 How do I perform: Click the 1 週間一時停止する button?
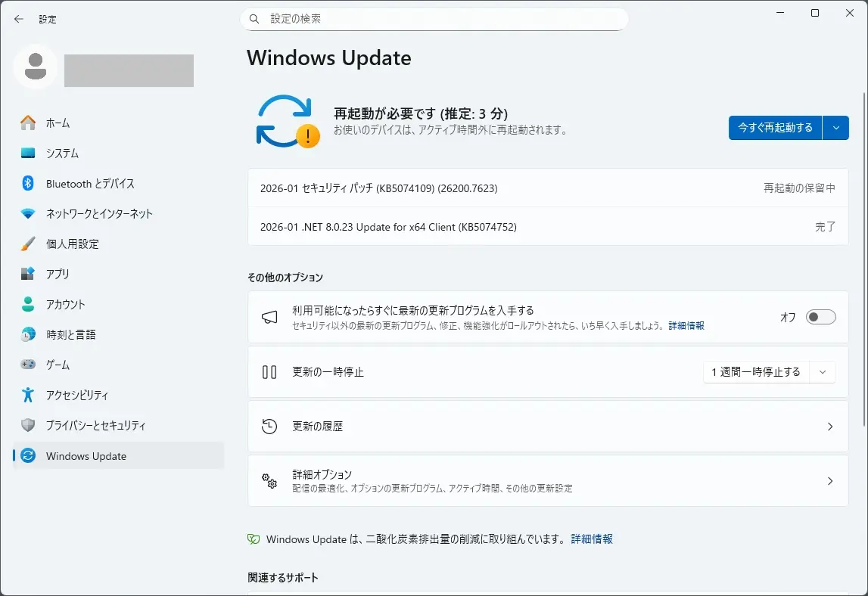[755, 371]
